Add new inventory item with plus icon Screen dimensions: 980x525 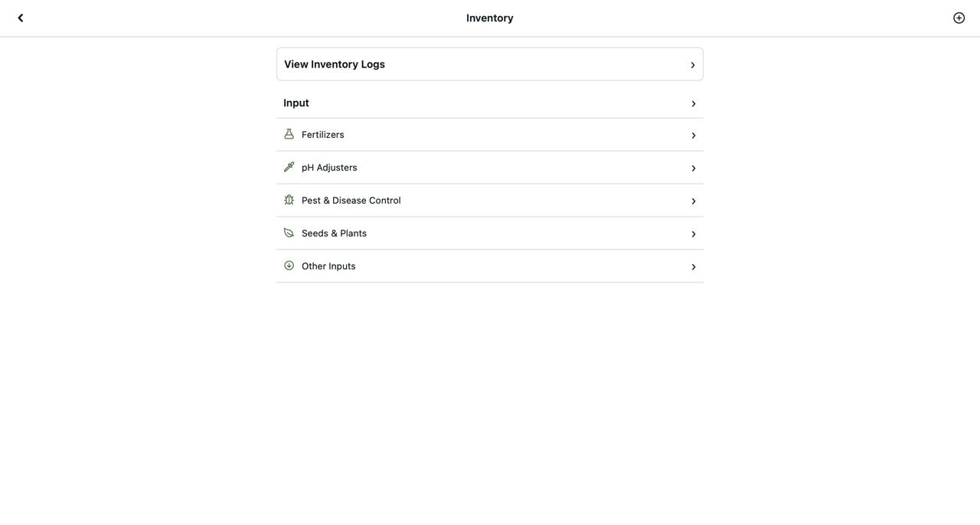(x=959, y=18)
